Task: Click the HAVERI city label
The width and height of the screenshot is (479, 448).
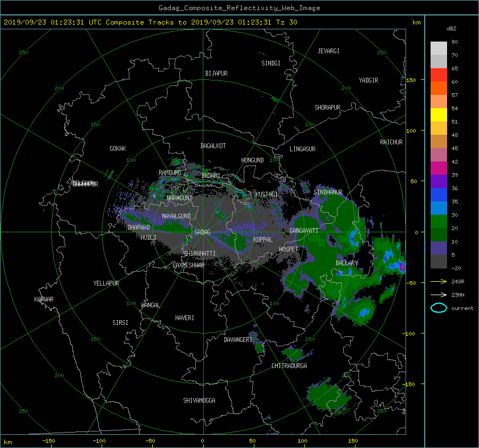Action: tap(185, 318)
